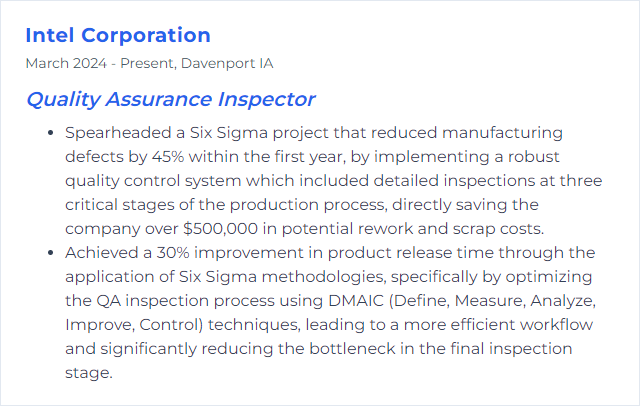640x406 pixels.
Task: Click the 45% figure in first bullet
Action: point(168,157)
